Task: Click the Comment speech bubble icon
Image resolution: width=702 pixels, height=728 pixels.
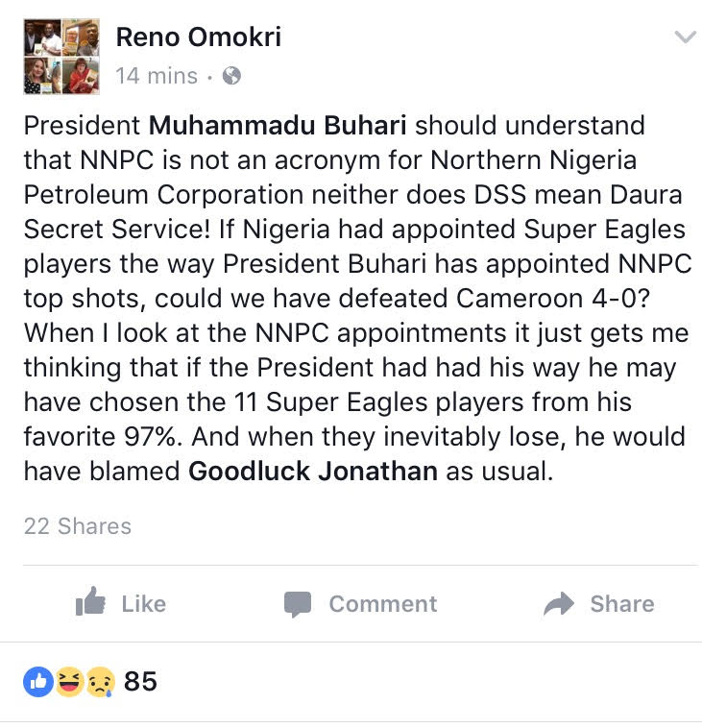Action: pyautogui.click(x=298, y=604)
